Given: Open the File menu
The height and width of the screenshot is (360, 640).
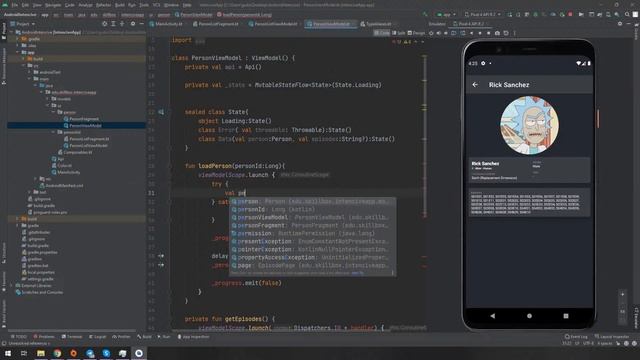Looking at the screenshot, I should pos(15,5).
